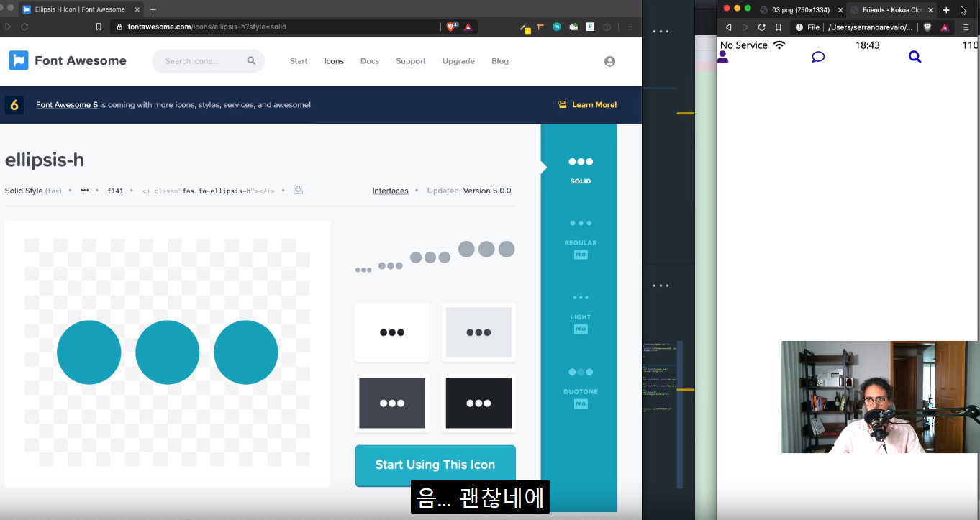Open the user account icon on Font Awesome
The width and height of the screenshot is (980, 520).
click(x=609, y=61)
